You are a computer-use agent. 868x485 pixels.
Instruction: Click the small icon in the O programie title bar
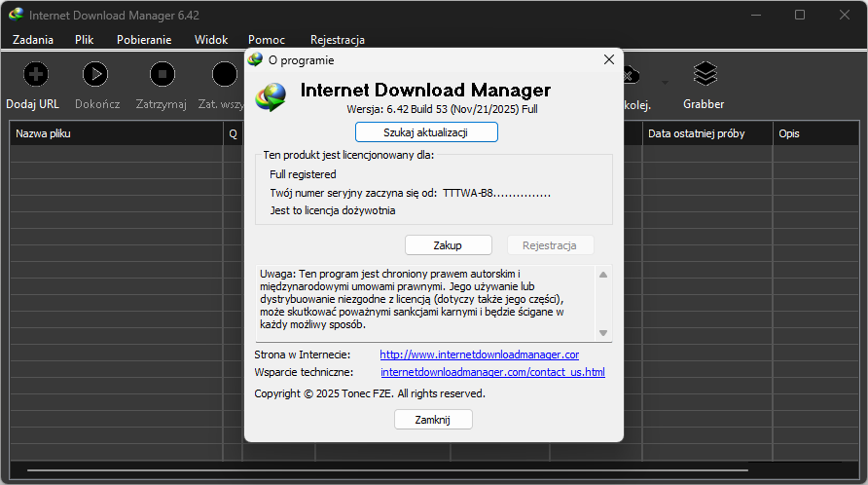[x=255, y=59]
